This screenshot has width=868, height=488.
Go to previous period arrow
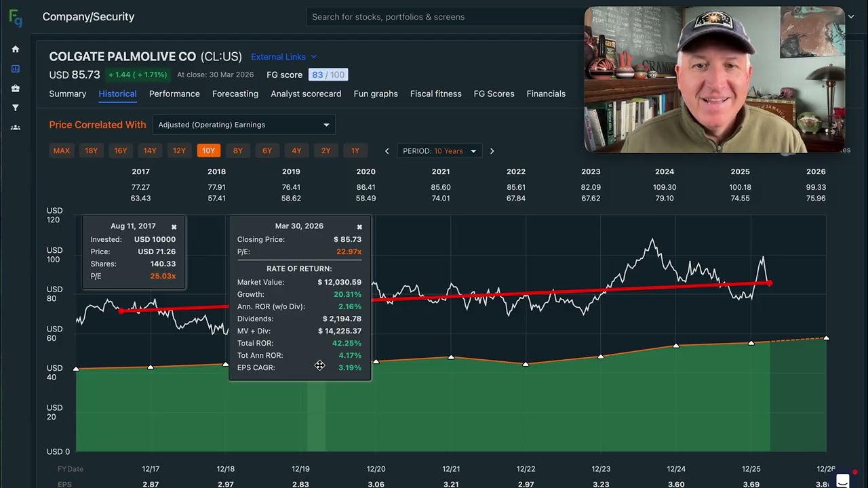tap(387, 151)
